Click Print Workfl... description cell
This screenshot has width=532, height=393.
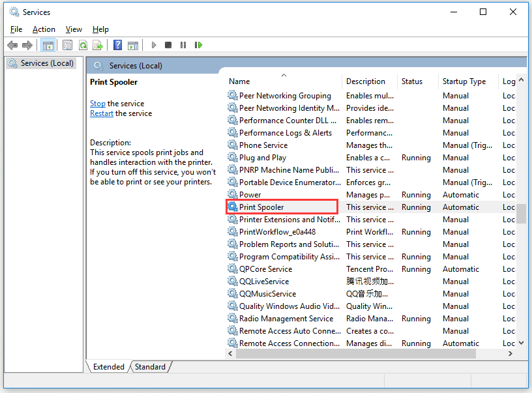click(370, 231)
